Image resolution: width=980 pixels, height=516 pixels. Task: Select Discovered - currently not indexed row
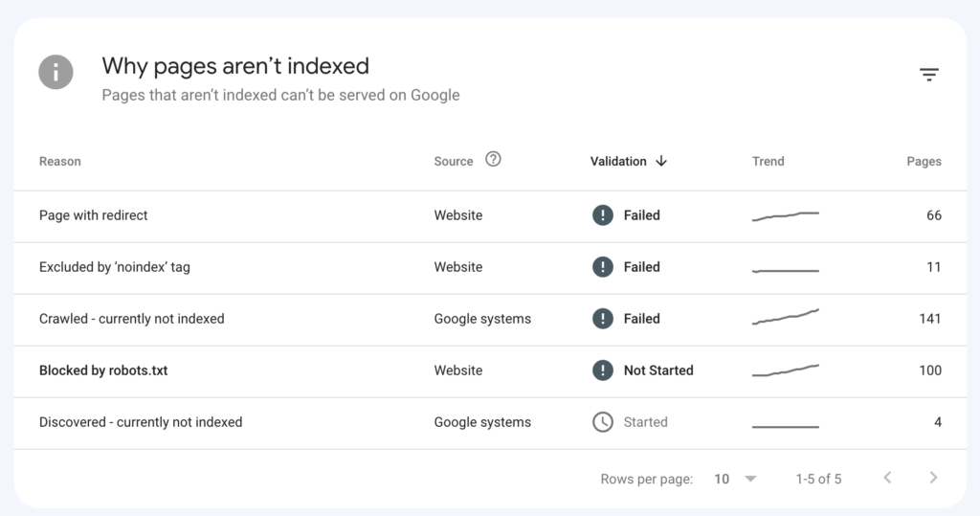(141, 422)
